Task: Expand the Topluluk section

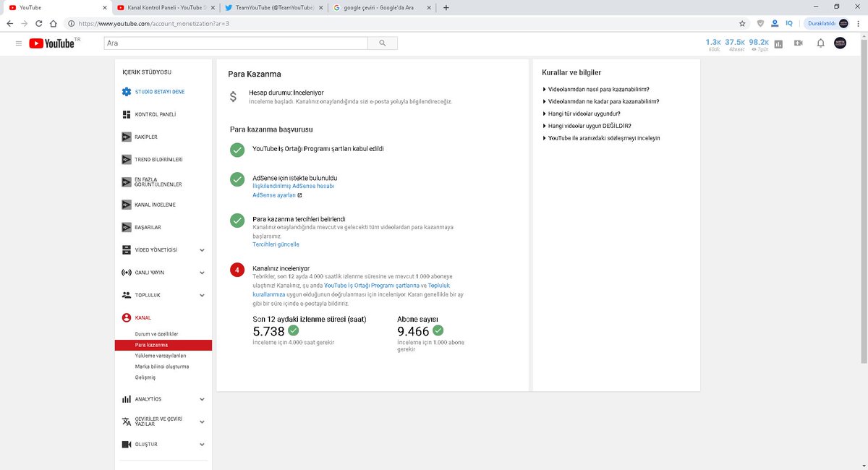Action: 202,295
